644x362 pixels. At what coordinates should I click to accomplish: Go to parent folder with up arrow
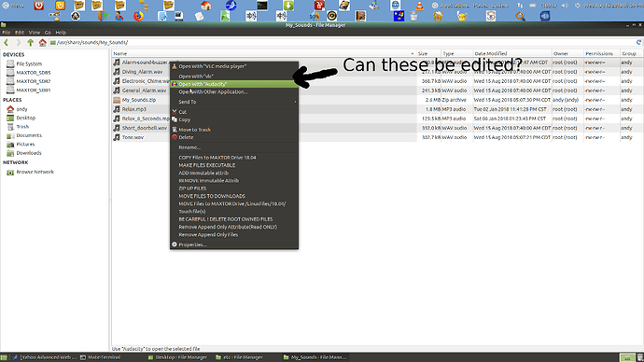(31, 42)
